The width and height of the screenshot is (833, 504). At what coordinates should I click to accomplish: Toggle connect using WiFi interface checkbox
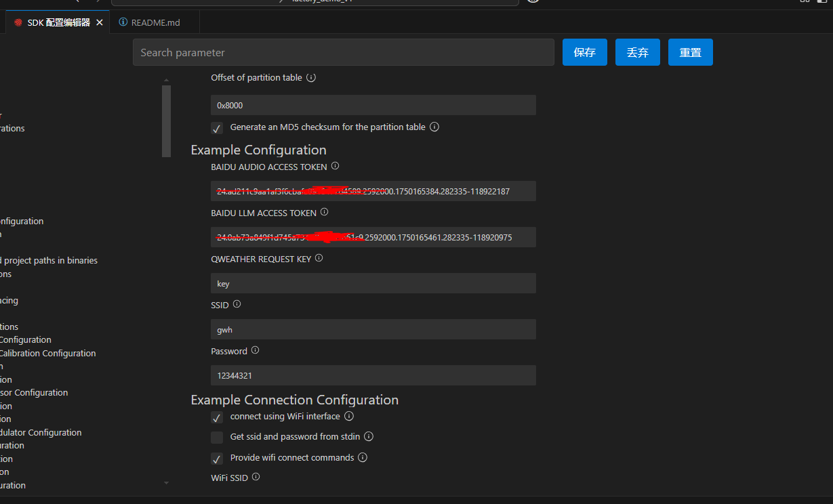point(217,417)
